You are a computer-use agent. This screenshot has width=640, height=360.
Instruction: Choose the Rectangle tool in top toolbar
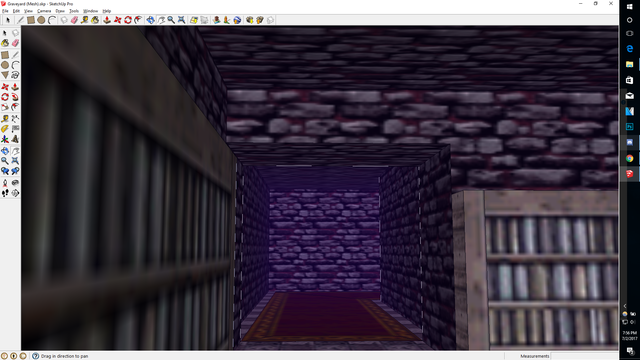(x=31, y=20)
